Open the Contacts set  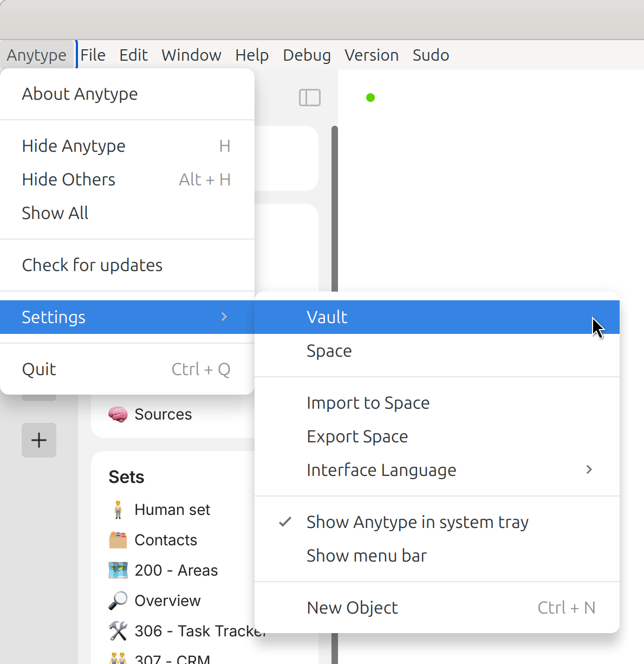(x=166, y=540)
